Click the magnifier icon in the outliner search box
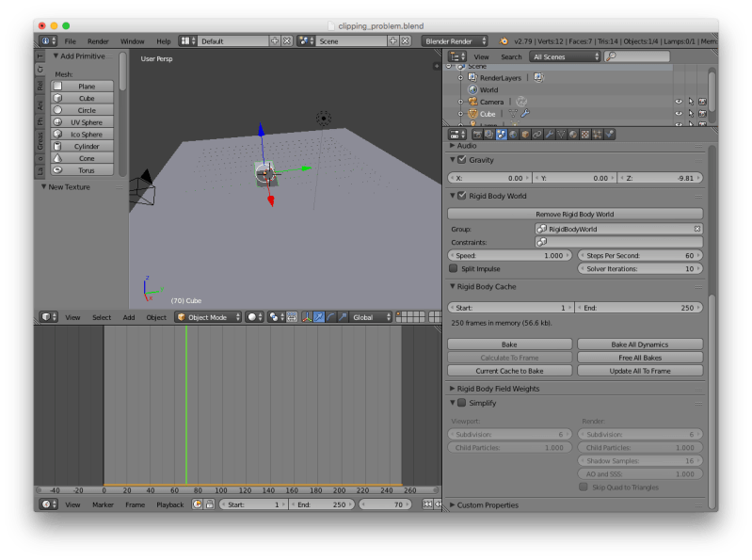This screenshot has height=560, width=752. 611,56
